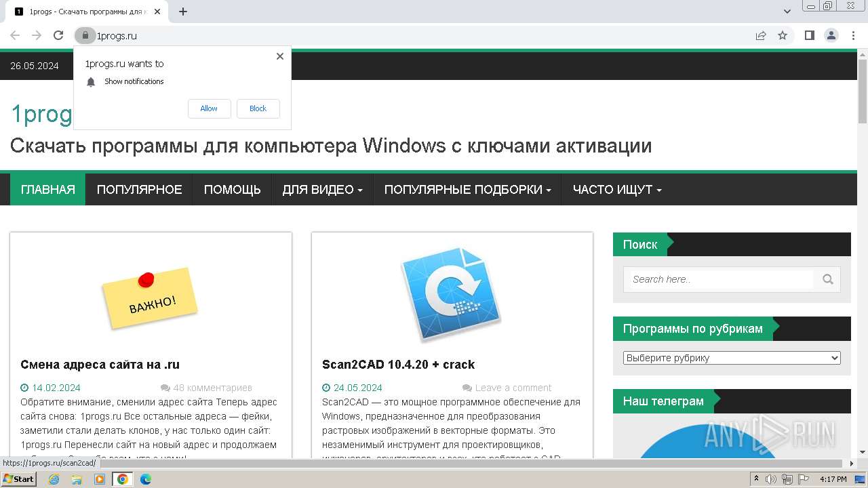
Task: Open Chrome's three-dot menu
Action: click(x=853, y=35)
